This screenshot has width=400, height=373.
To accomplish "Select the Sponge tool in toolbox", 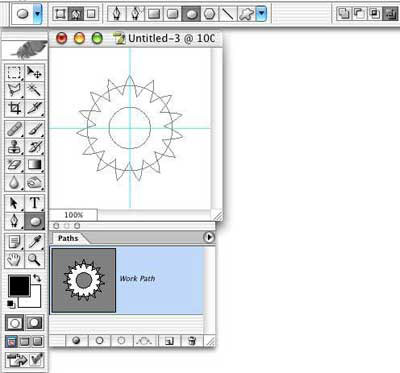I will [x=35, y=182].
